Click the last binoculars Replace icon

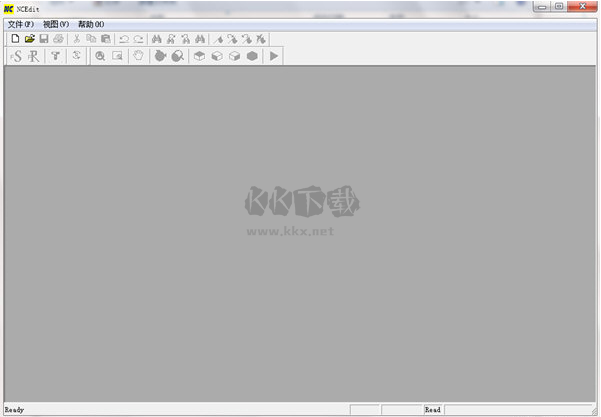[x=200, y=39]
